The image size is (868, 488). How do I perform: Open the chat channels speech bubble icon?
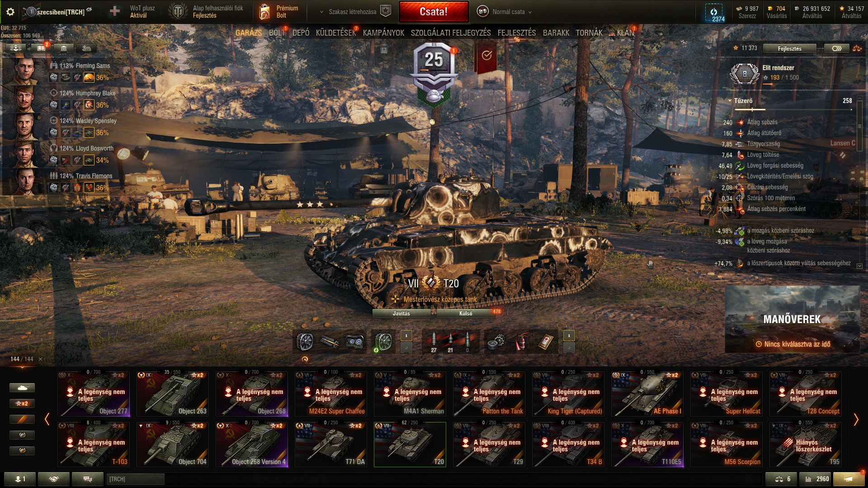88,479
